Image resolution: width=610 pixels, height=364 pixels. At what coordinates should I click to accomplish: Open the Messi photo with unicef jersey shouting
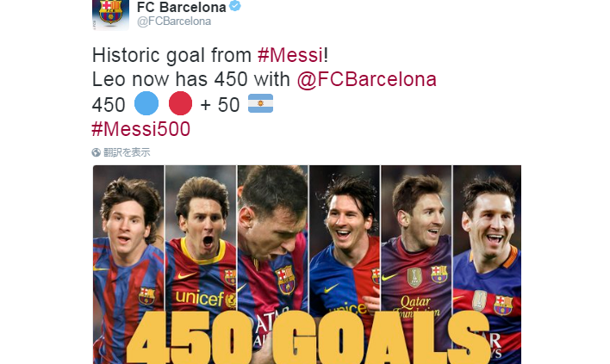point(201,264)
